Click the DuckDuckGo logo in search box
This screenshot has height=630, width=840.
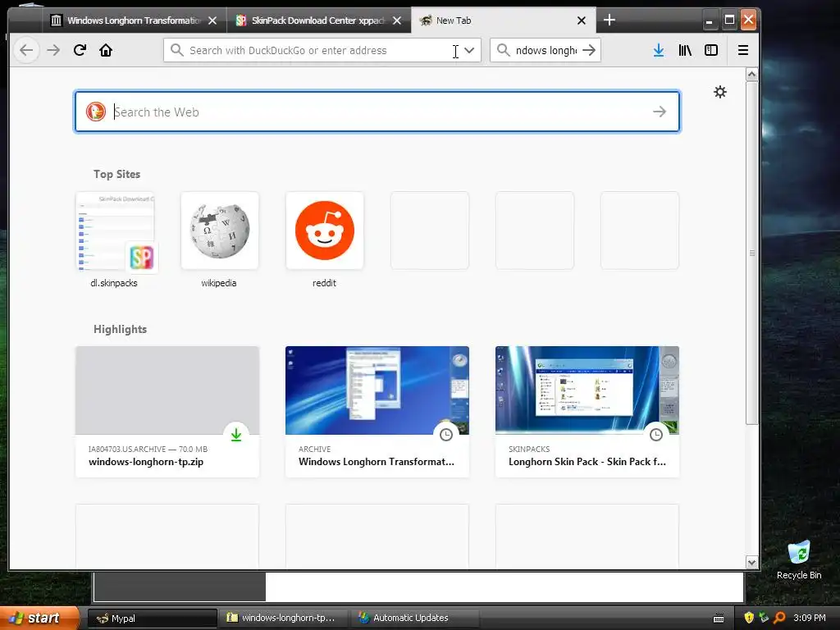[x=96, y=112]
